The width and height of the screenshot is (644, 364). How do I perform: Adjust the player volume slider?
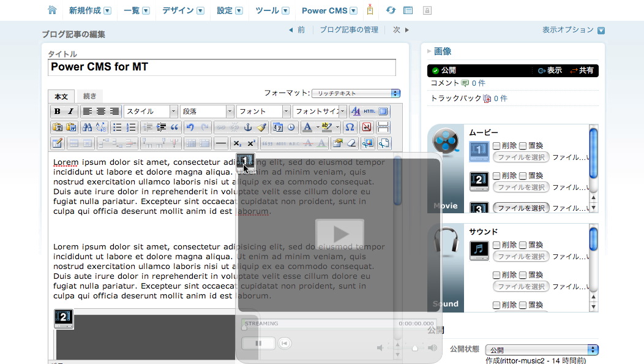pos(415,348)
